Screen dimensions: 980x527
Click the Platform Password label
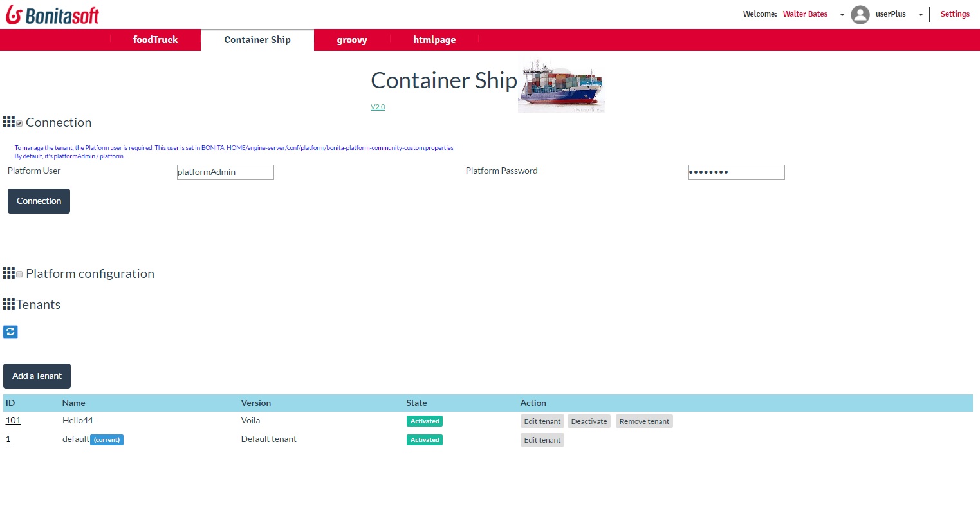tap(501, 171)
